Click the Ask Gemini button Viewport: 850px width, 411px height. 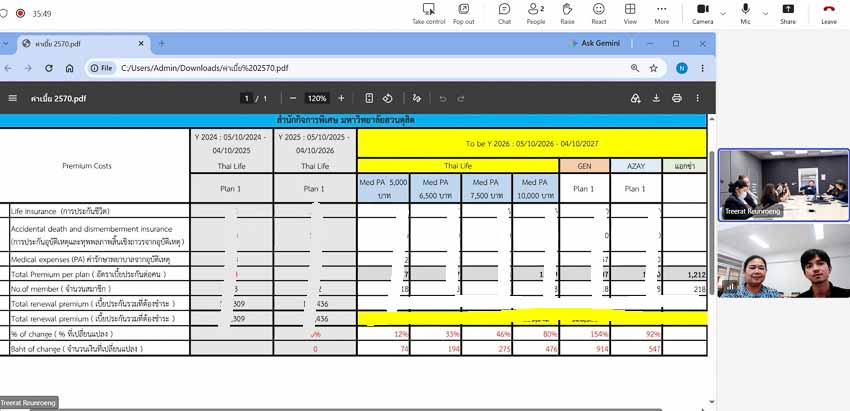(x=595, y=43)
